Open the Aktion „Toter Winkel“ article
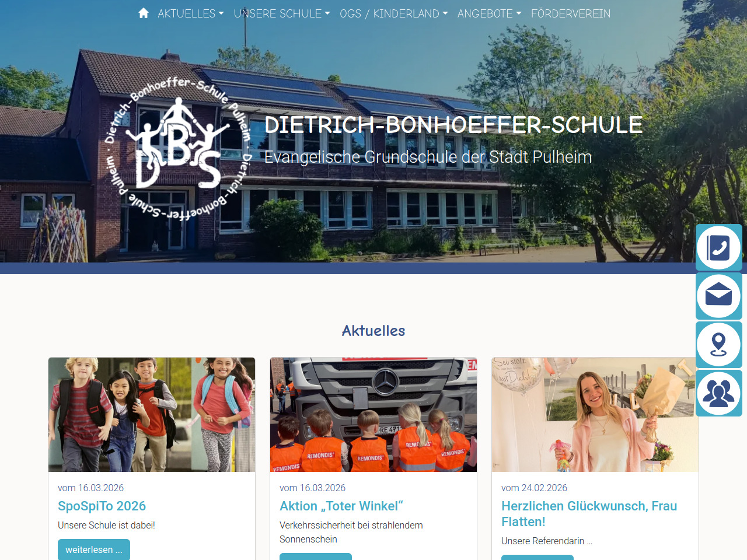The image size is (747, 560). coord(341,506)
